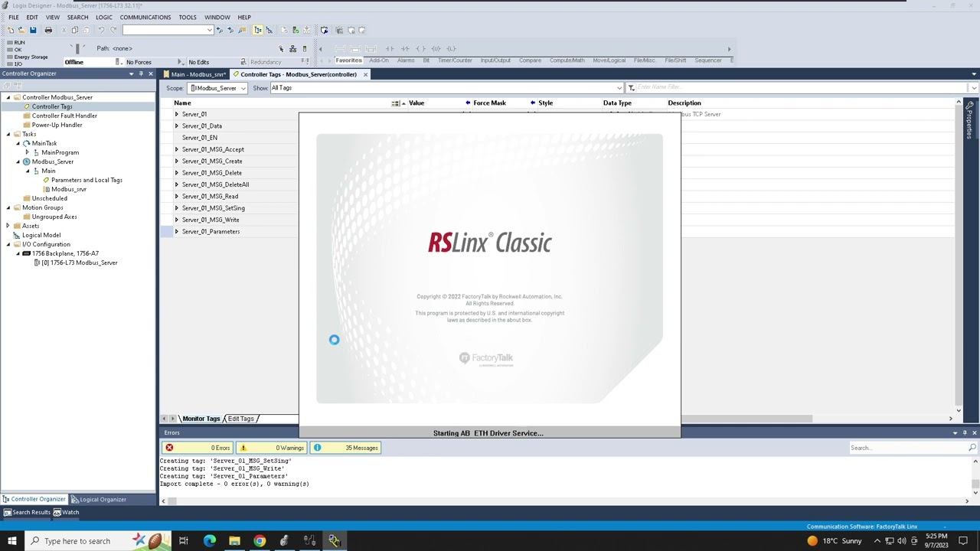980x551 pixels.
Task: Toggle the Logical Organizer toolbar icon
Action: pos(269,30)
